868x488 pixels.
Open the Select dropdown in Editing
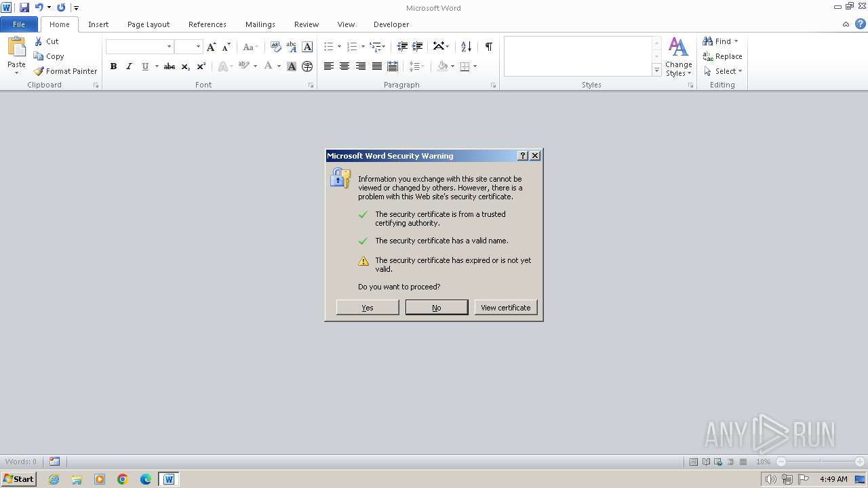724,71
